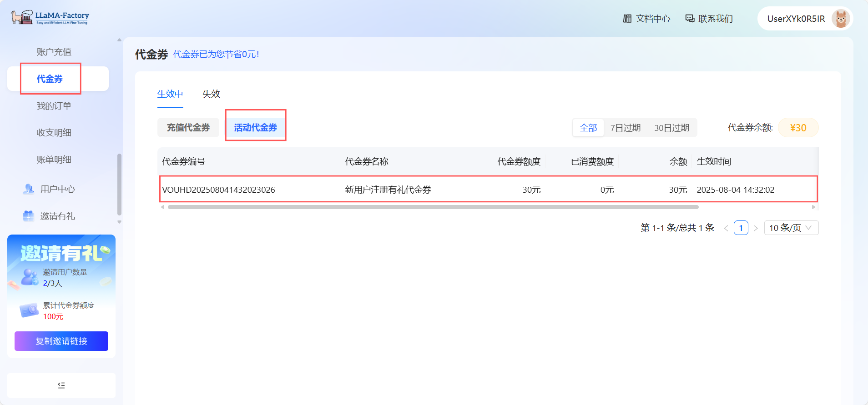Switch to the 失效 tab
The image size is (868, 405).
[x=211, y=94]
